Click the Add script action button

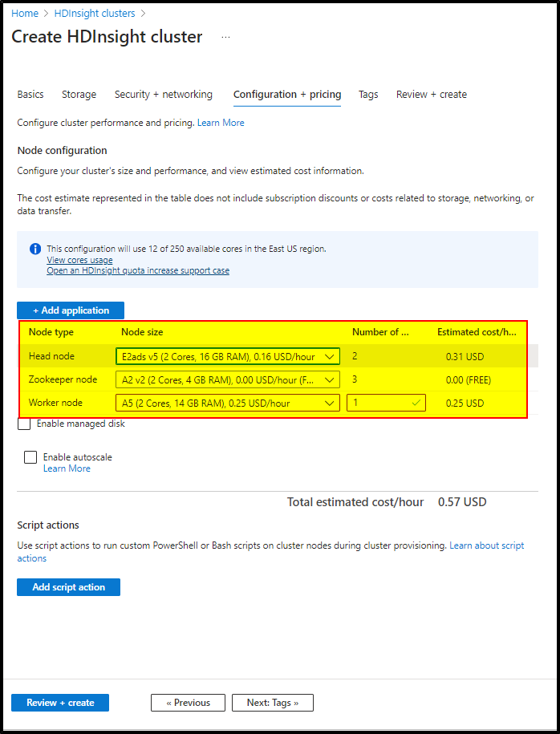coord(68,587)
